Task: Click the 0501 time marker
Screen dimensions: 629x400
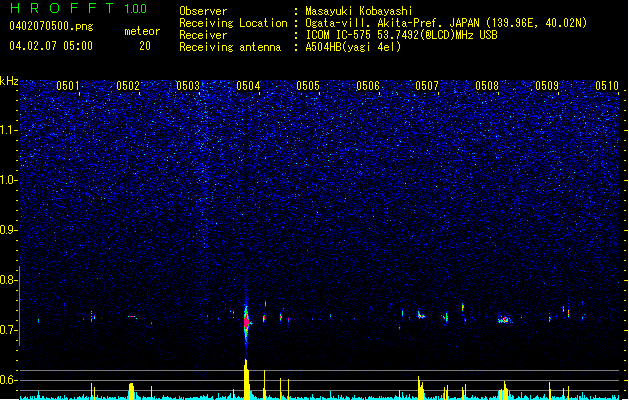Action: click(68, 86)
